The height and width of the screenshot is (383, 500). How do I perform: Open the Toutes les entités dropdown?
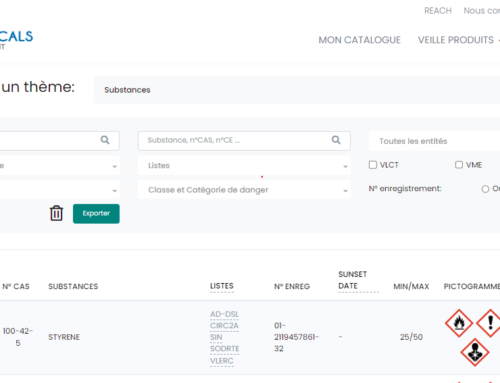434,141
